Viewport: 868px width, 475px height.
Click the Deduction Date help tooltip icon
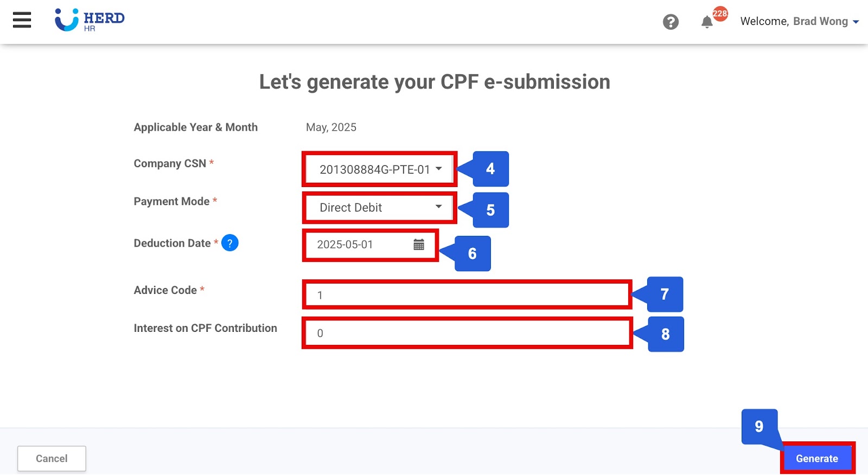(229, 243)
